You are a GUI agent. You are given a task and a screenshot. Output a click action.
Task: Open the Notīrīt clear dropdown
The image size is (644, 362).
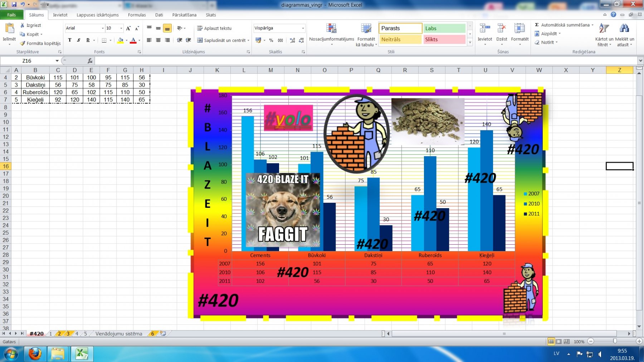[546, 42]
